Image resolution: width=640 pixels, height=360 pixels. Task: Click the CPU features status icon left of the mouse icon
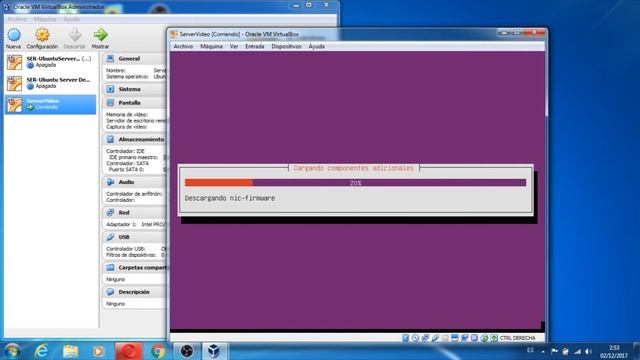click(474, 338)
